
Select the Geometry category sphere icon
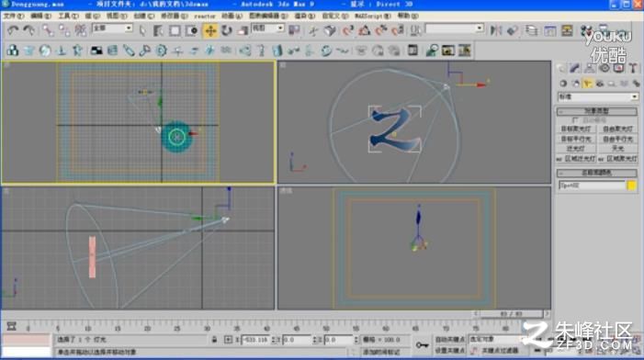(x=563, y=84)
